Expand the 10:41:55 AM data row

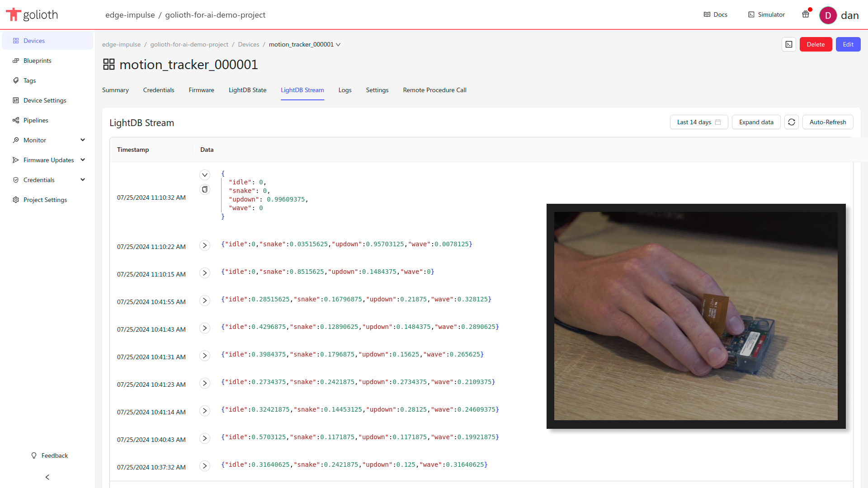point(205,300)
